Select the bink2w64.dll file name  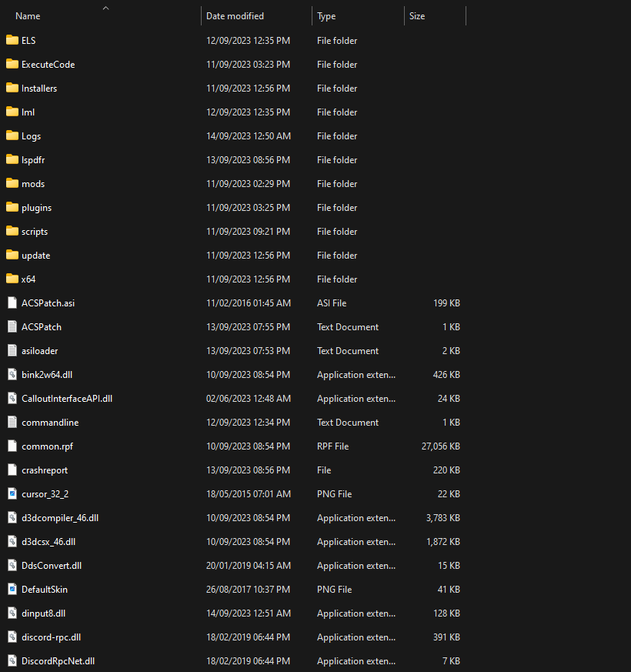(47, 375)
